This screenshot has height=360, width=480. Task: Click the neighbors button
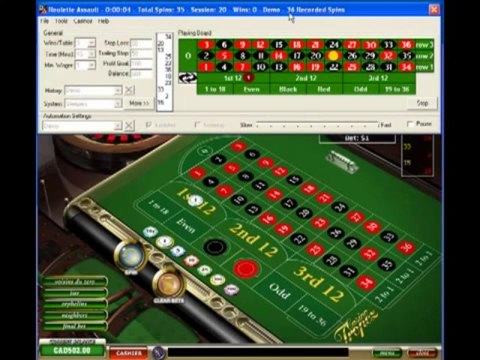[75, 315]
